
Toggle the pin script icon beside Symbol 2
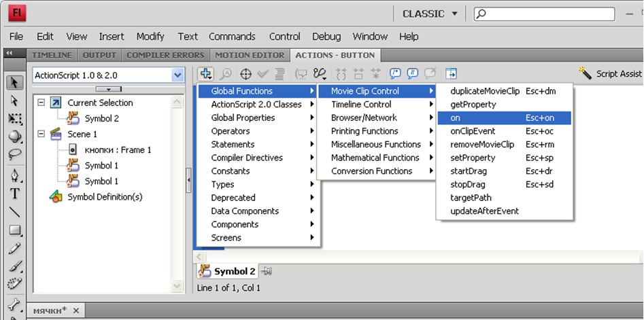coord(266,271)
